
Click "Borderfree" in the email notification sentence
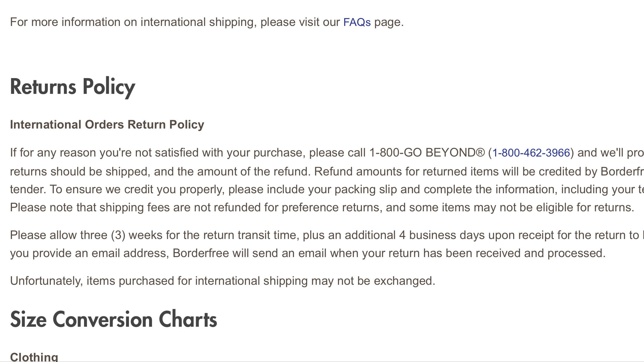click(201, 253)
